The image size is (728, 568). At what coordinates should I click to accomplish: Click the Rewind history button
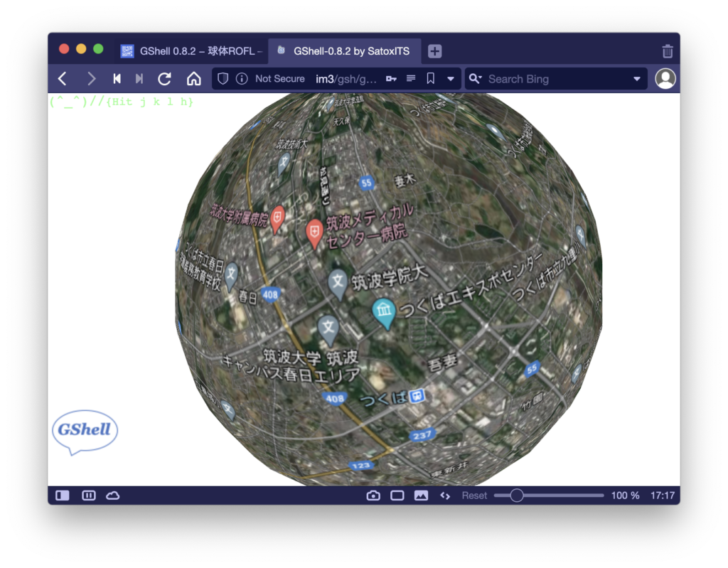[117, 79]
